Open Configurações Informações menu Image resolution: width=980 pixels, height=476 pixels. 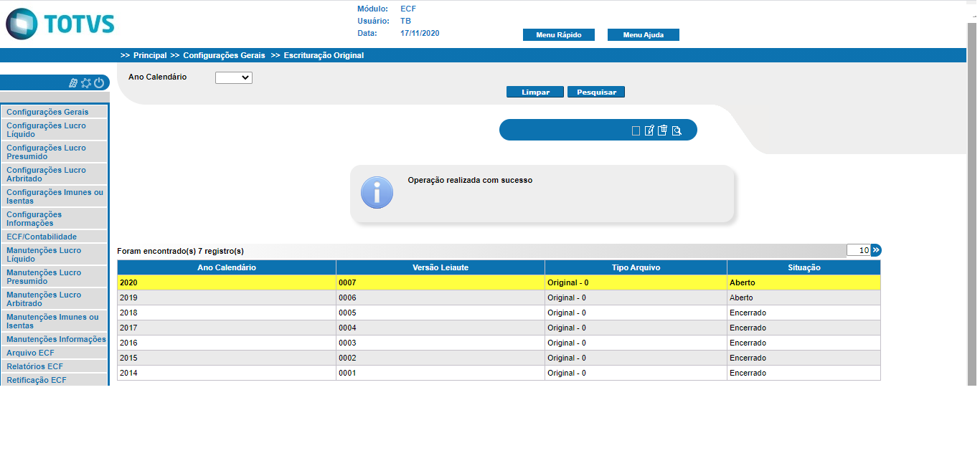pos(54,219)
